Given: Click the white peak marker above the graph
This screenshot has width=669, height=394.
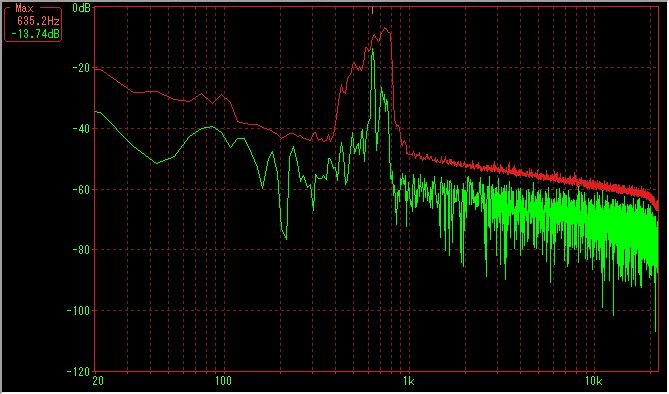Looking at the screenshot, I should click(x=372, y=10).
